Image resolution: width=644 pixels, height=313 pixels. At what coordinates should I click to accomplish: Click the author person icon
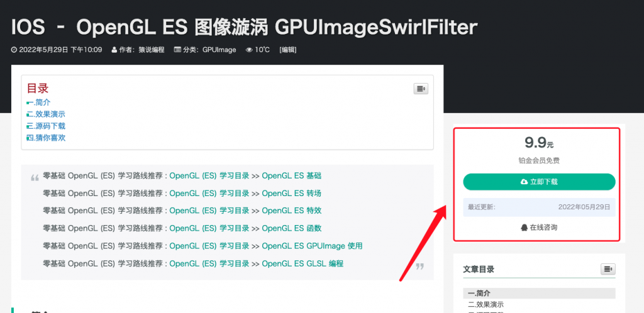114,50
